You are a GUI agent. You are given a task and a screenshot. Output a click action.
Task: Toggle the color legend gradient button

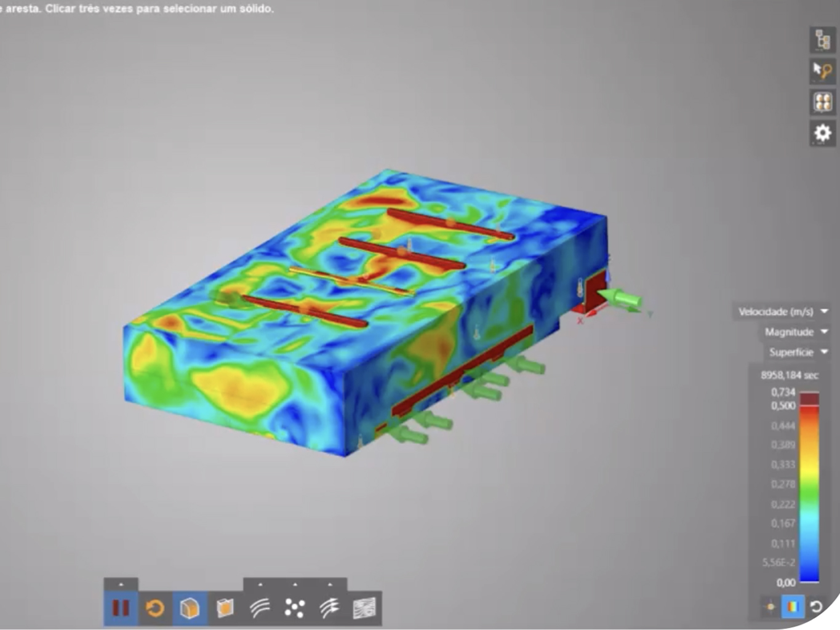(x=793, y=607)
